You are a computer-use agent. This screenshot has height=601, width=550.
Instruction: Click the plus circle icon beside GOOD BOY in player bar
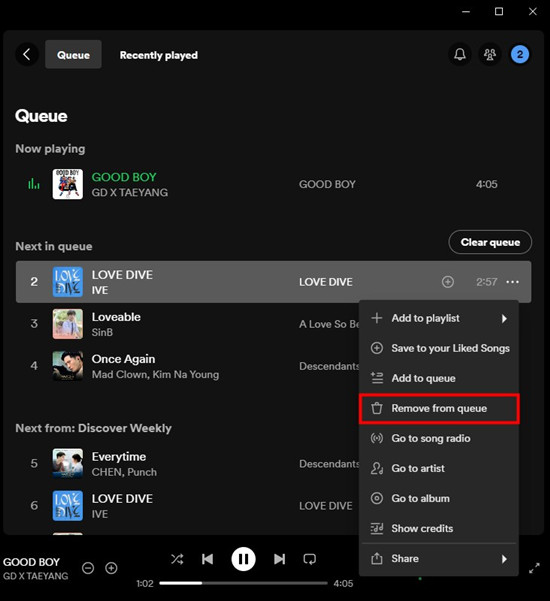112,568
